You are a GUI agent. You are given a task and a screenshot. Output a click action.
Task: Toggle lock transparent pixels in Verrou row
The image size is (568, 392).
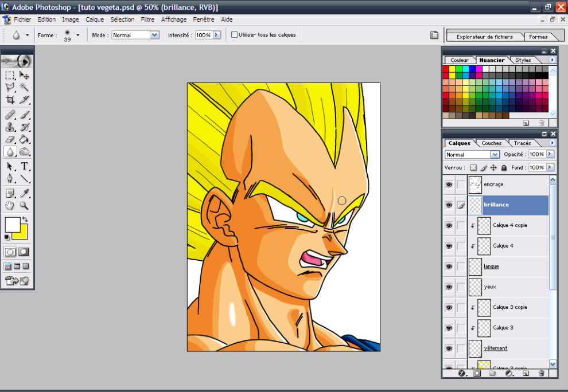click(473, 167)
